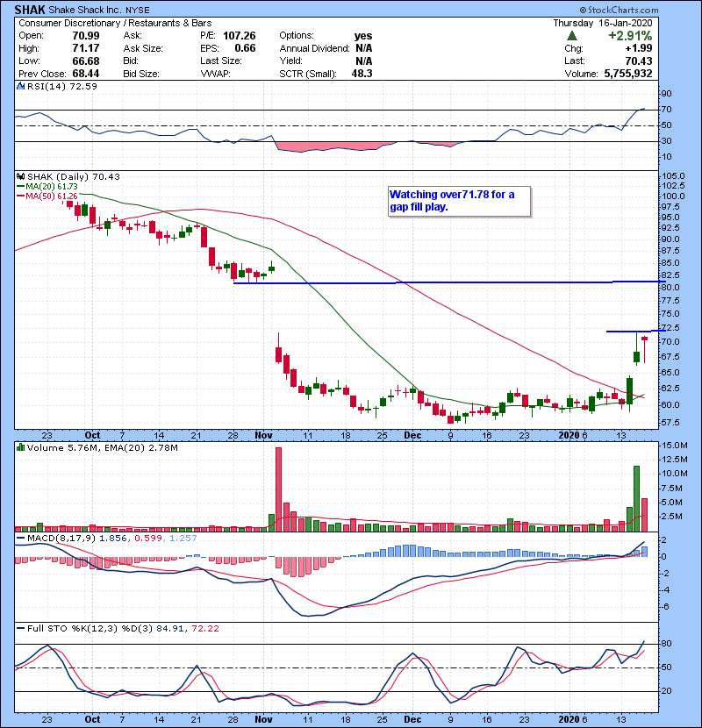Click the Prev Close value 68.44
Viewport: 702px width, 728px height.
86,74
